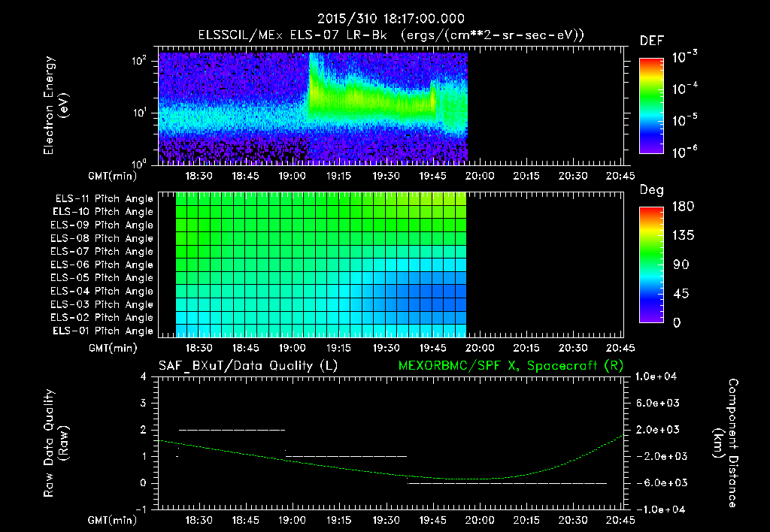The width and height of the screenshot is (770, 532).
Task: Click the data quality line segment at level 1
Action: coord(346,456)
